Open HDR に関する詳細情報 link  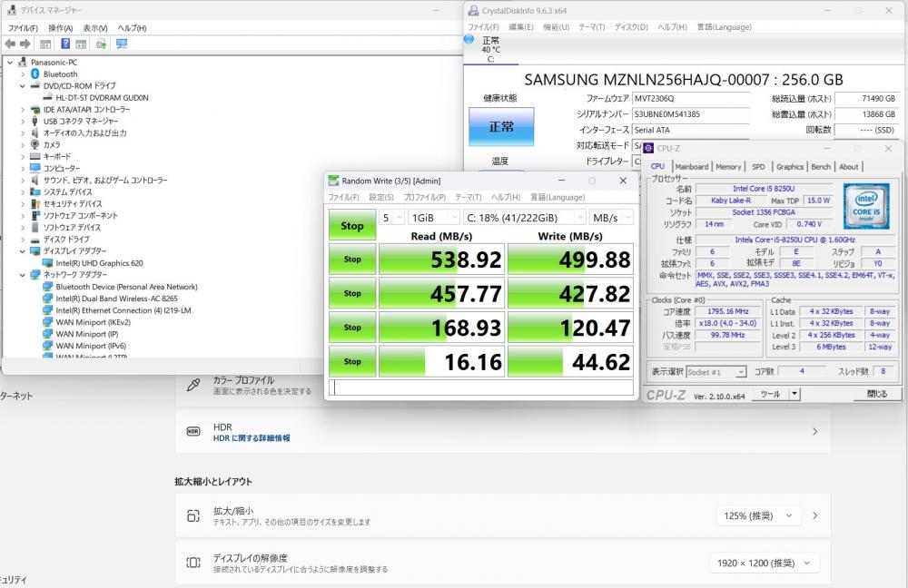pyautogui.click(x=252, y=438)
